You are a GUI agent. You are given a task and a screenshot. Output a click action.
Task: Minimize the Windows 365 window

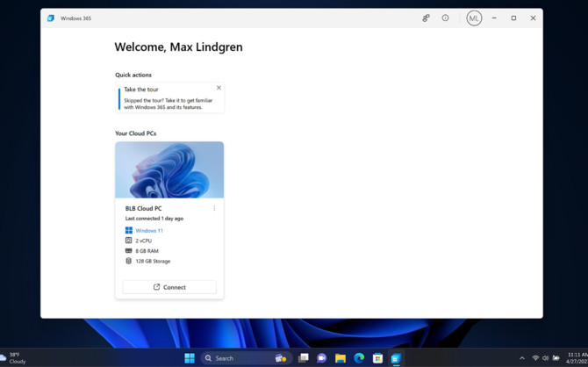click(x=494, y=18)
